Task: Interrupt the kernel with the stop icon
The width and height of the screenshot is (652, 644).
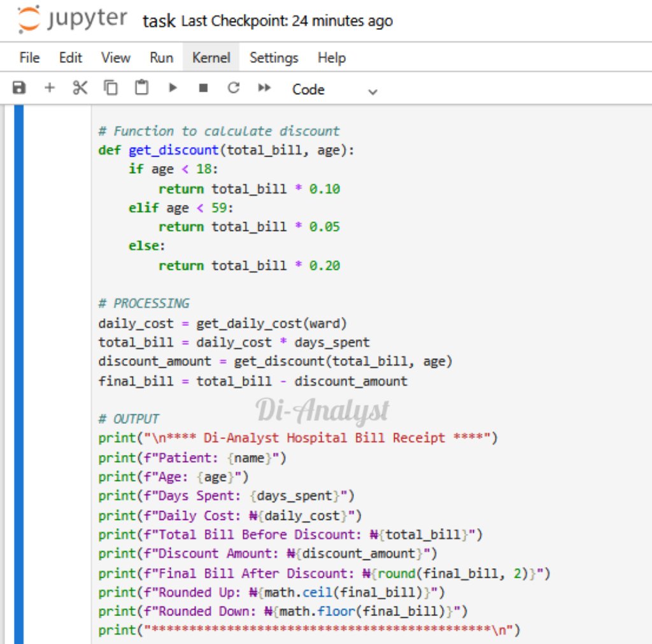Action: [203, 88]
